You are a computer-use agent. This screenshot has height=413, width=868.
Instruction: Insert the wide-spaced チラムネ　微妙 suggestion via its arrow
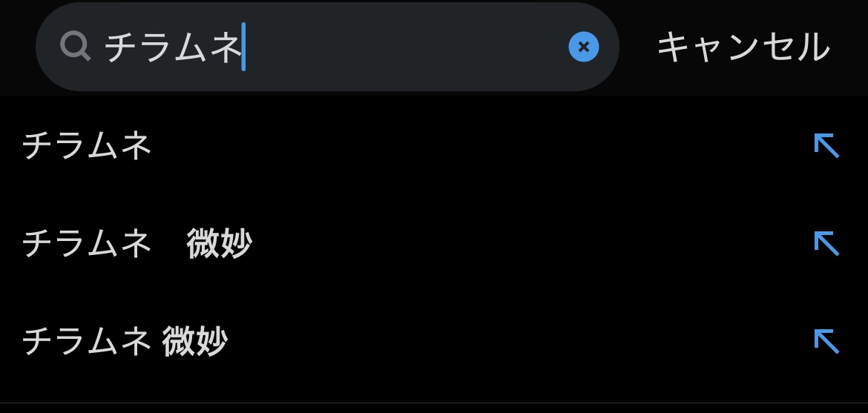tap(826, 243)
